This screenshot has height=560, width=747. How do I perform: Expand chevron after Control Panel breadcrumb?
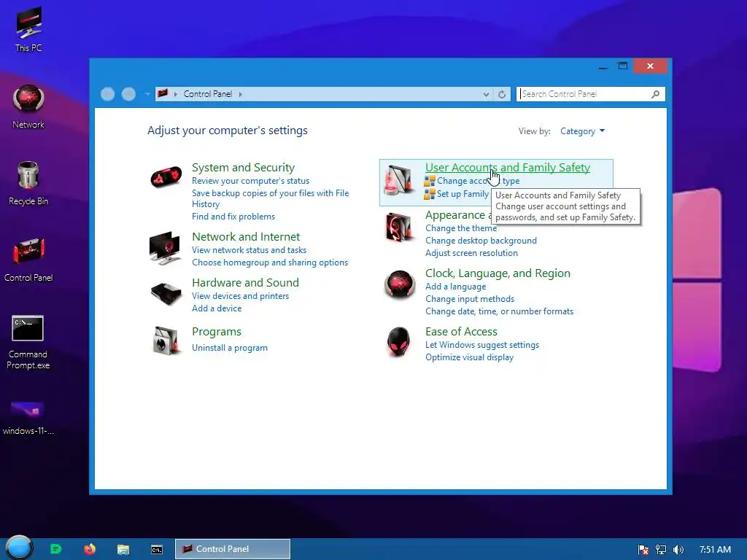click(x=241, y=94)
